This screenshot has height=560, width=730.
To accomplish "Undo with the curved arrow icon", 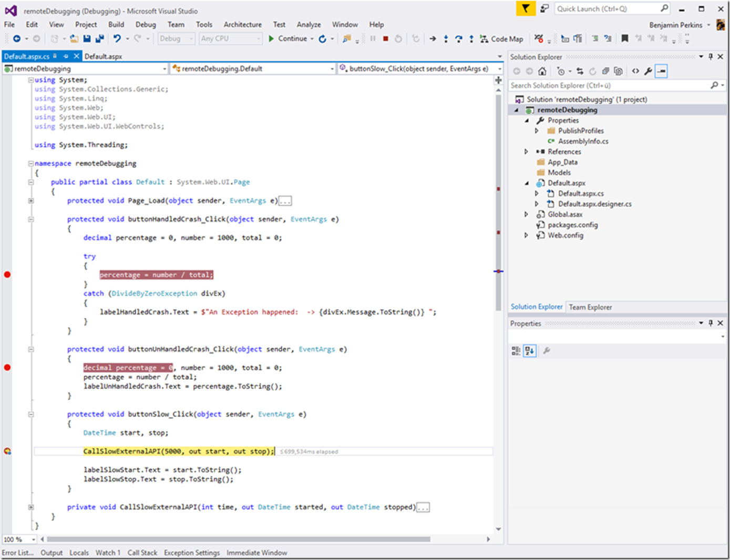I will [x=117, y=38].
